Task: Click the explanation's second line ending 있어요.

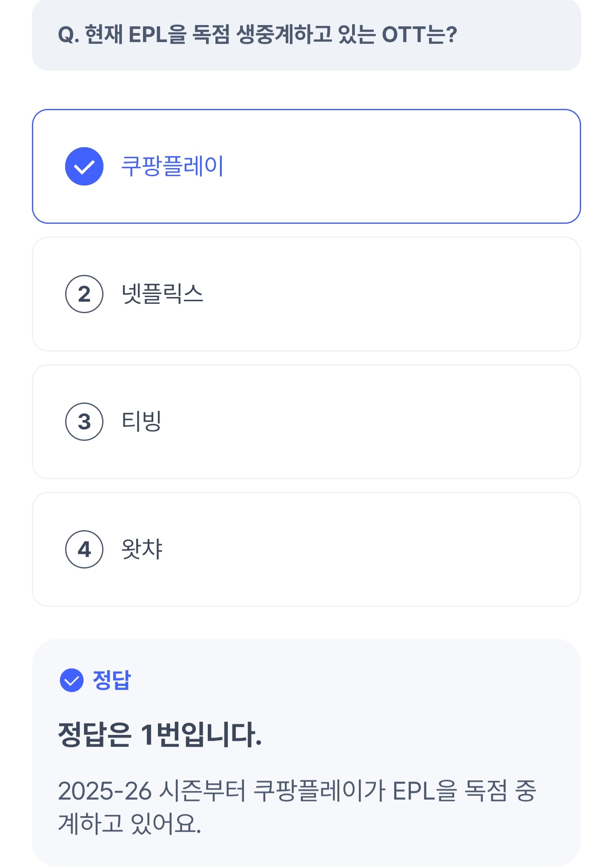Action: (129, 823)
